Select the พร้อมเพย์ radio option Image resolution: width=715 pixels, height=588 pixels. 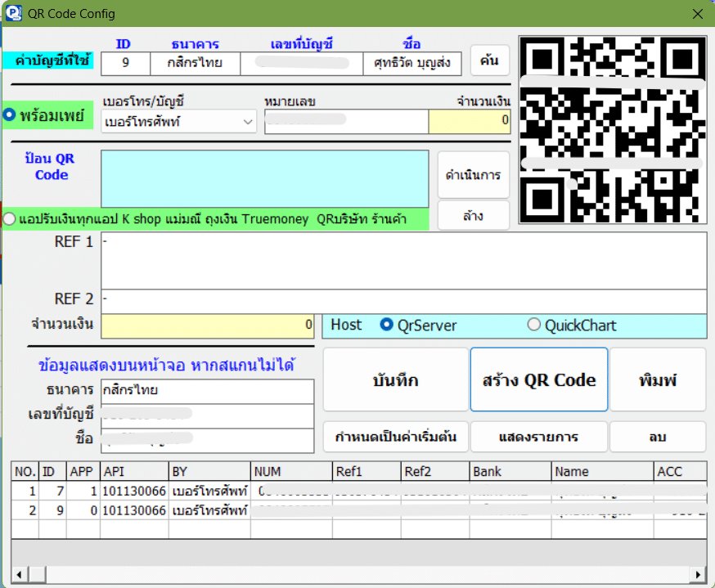9,116
